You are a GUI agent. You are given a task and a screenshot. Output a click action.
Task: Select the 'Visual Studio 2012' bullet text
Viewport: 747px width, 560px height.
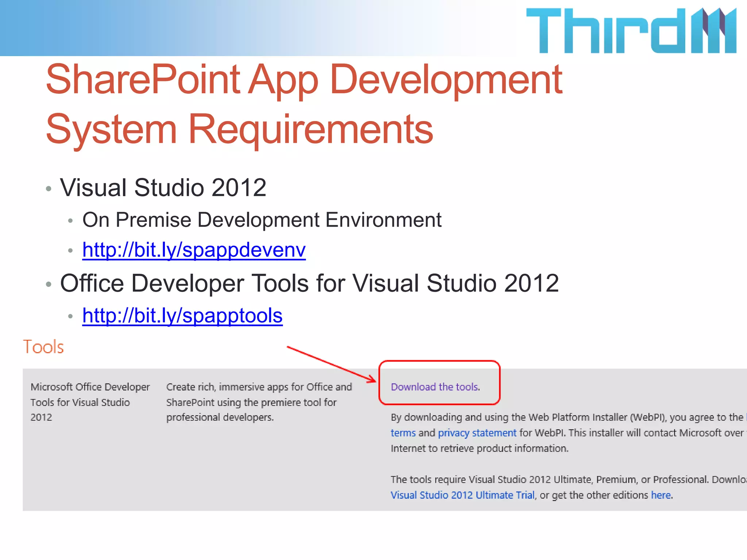pos(163,188)
